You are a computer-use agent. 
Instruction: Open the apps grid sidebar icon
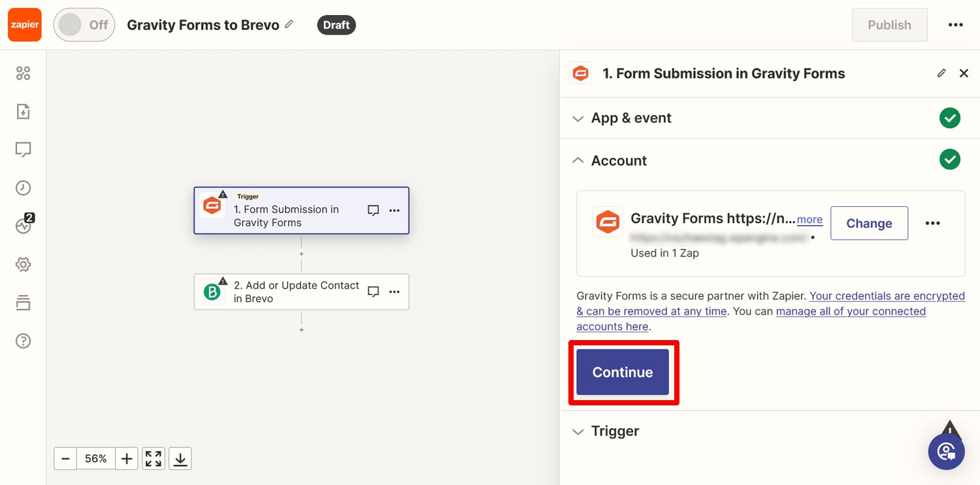tap(24, 73)
